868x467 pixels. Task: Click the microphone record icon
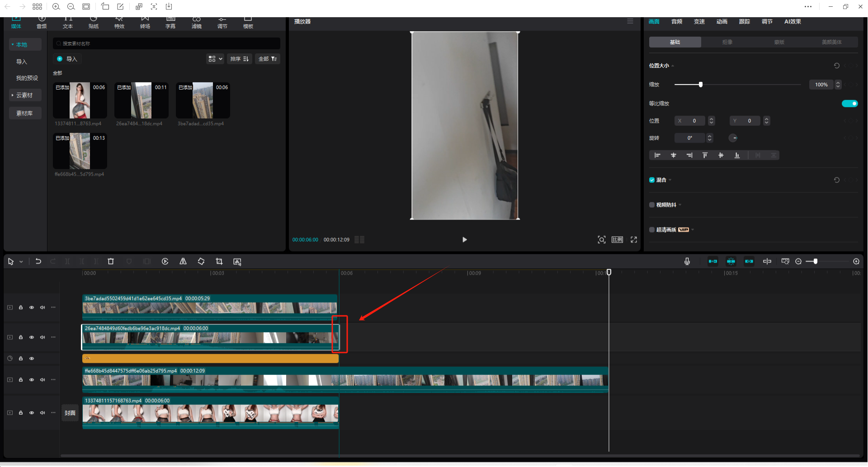point(687,262)
